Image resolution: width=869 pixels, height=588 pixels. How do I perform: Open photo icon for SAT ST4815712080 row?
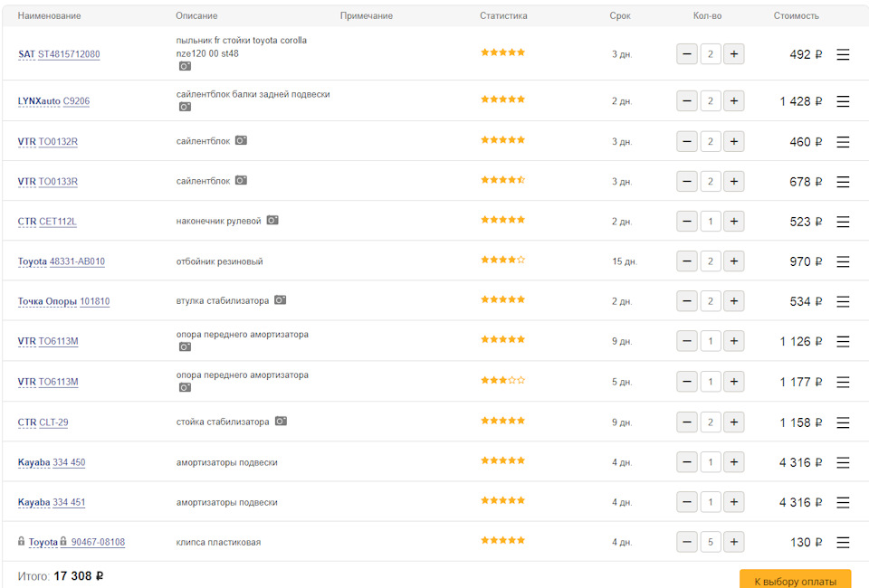(185, 66)
